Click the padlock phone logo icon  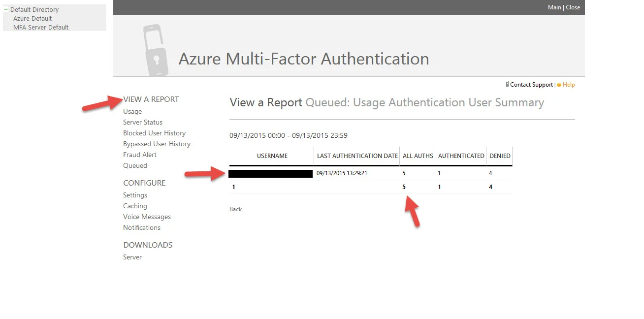(156, 50)
